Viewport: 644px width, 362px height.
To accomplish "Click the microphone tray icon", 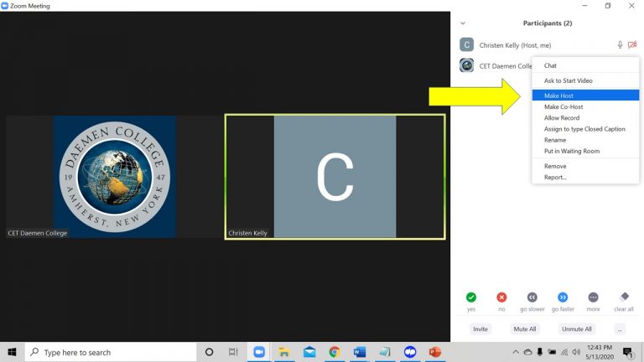I will pyautogui.click(x=540, y=352).
